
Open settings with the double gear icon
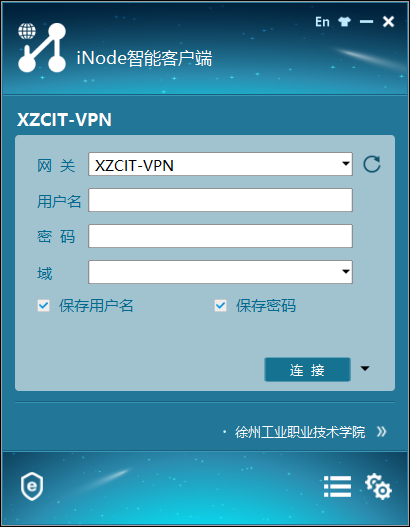pyautogui.click(x=378, y=486)
